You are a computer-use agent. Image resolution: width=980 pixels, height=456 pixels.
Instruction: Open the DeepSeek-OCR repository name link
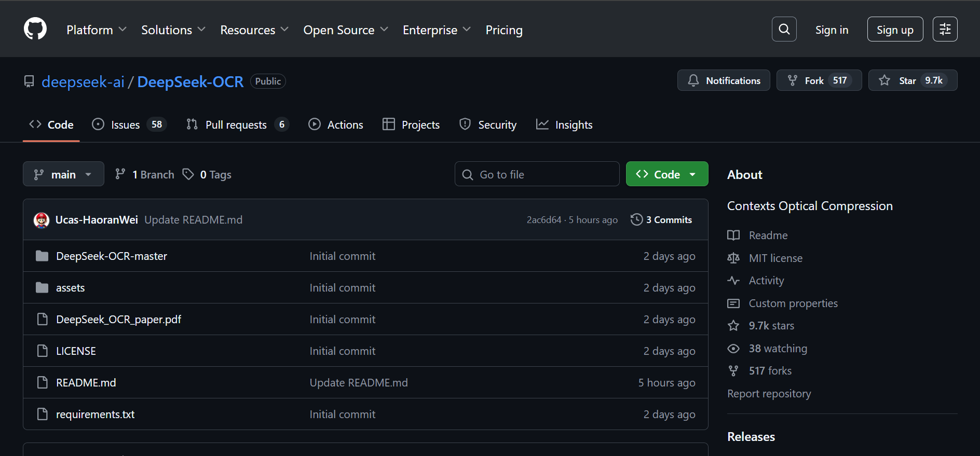(190, 81)
